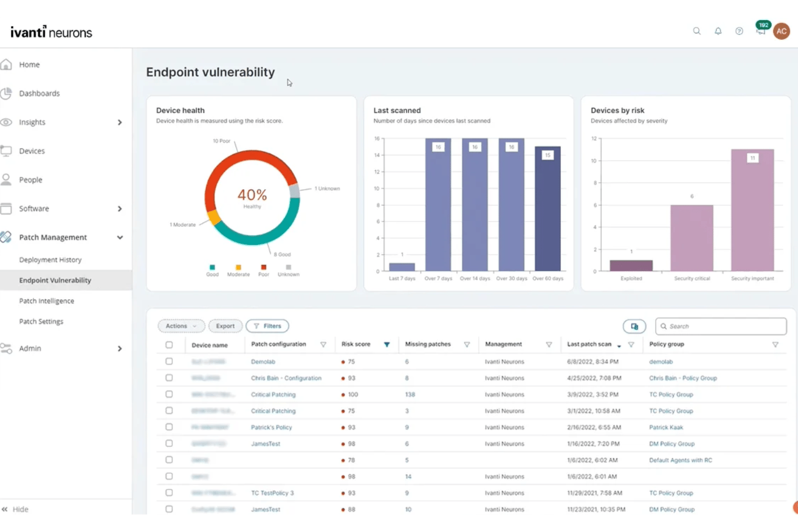Open Deployment History page

click(50, 260)
